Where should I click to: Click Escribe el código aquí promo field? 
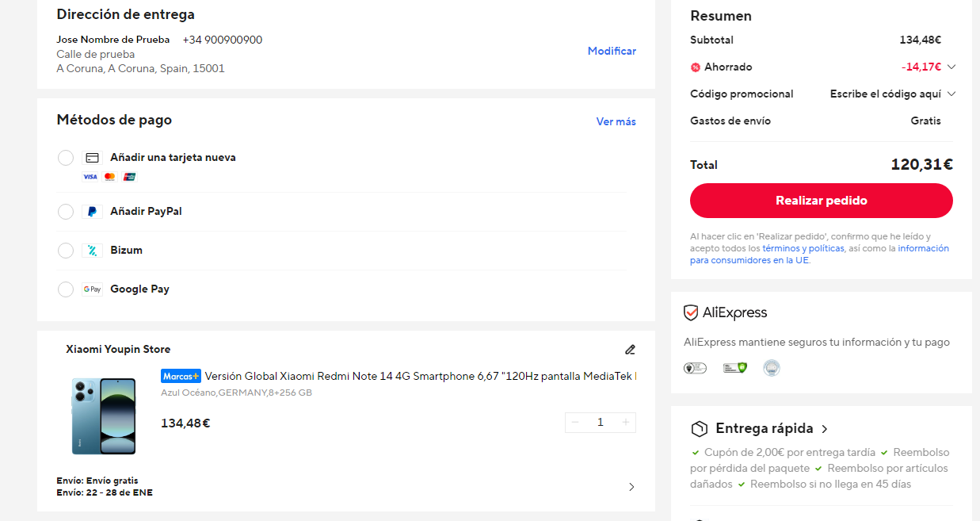coord(886,94)
